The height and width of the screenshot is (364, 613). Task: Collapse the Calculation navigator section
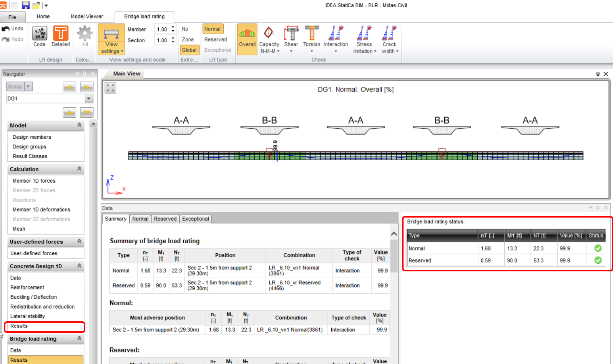(79, 169)
